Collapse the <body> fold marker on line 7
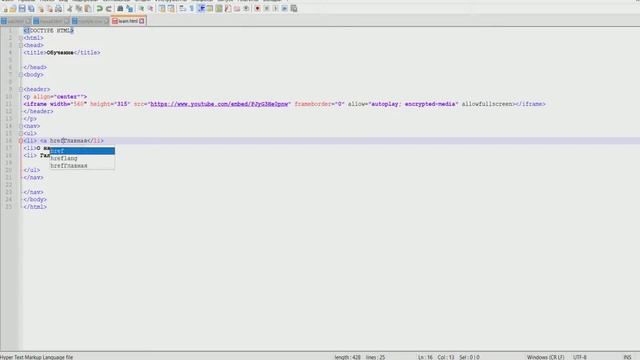Screen dimensions: 640x360 [x=21, y=75]
